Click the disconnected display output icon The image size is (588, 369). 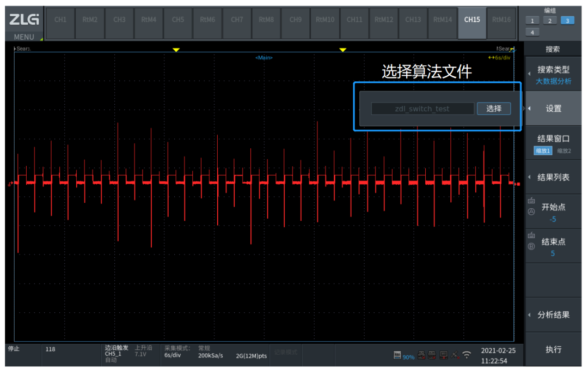point(443,355)
